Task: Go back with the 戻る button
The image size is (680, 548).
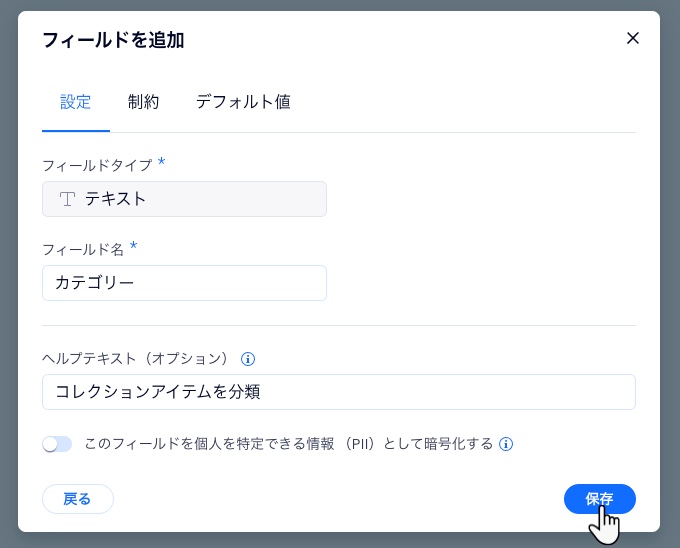Action: click(78, 499)
